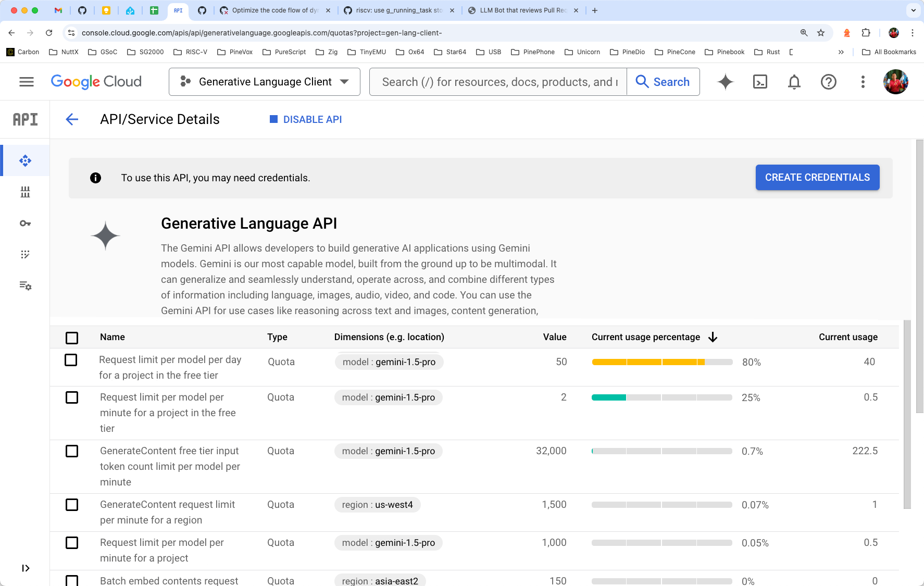Check the Batch embed contents request row
The height and width of the screenshot is (586, 924).
(x=72, y=580)
